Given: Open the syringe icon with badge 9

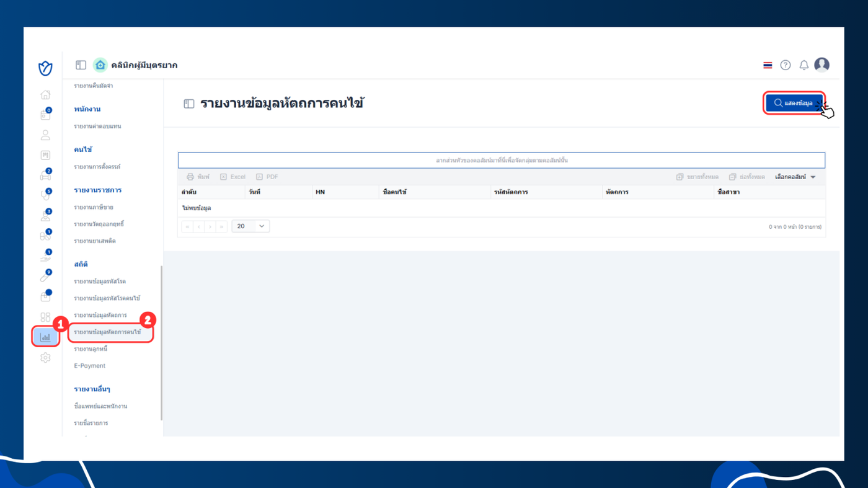Looking at the screenshot, I should click(45, 277).
